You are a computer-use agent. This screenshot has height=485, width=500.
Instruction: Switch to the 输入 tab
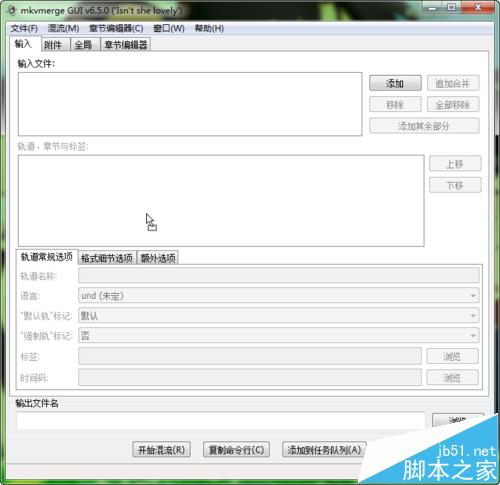click(25, 44)
